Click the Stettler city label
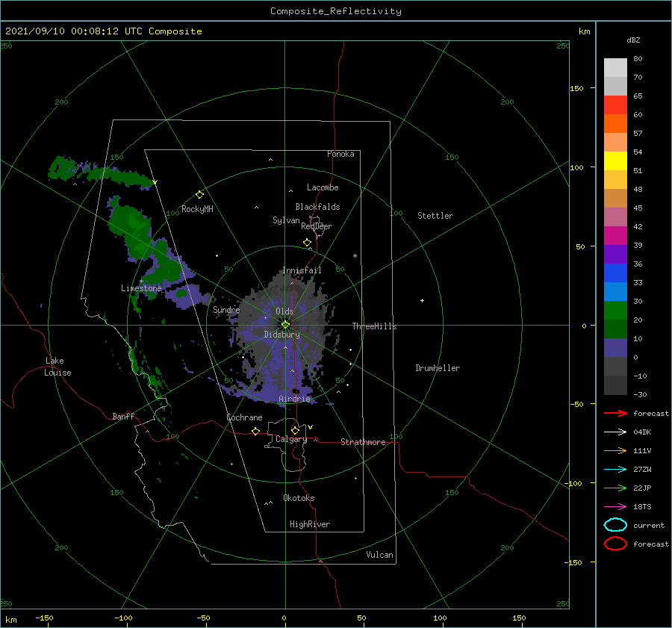 click(x=435, y=216)
